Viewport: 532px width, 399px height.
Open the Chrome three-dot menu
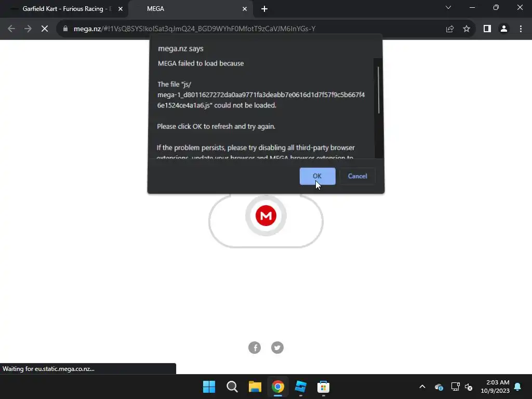pos(521,29)
